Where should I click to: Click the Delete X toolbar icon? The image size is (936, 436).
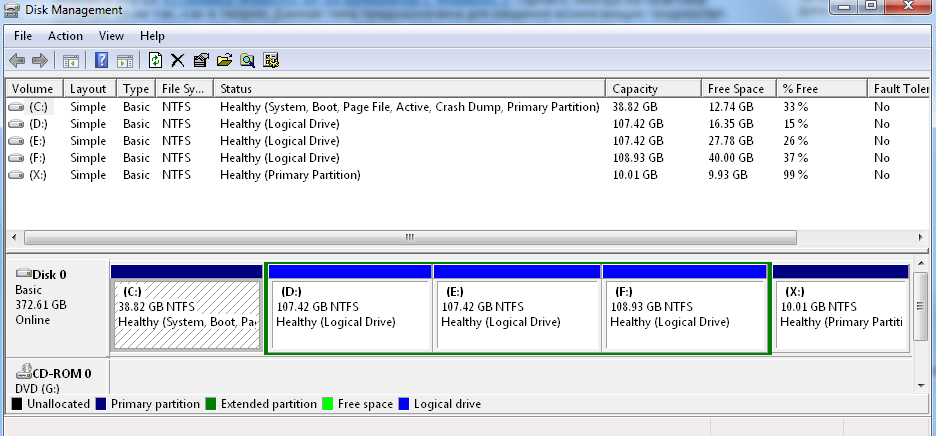178,61
